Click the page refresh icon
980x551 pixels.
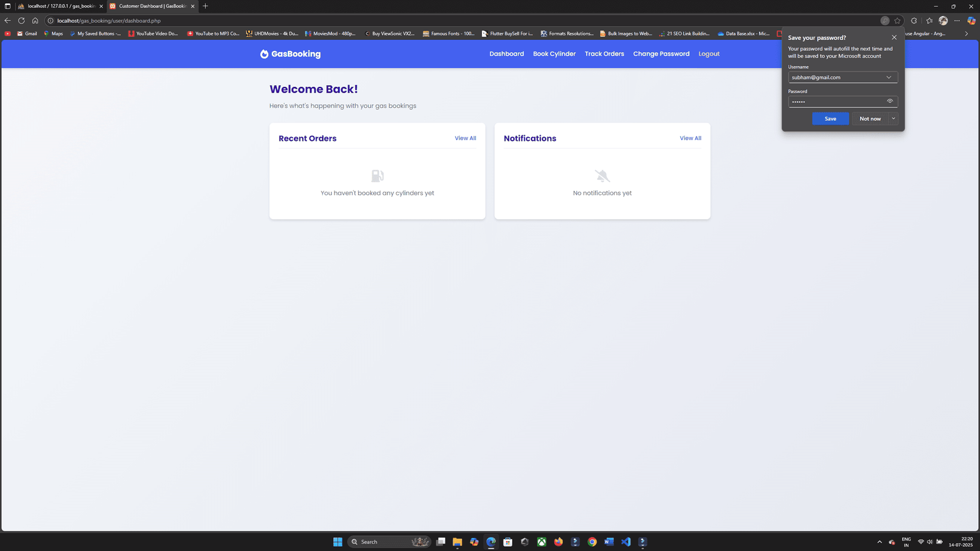tap(21, 21)
